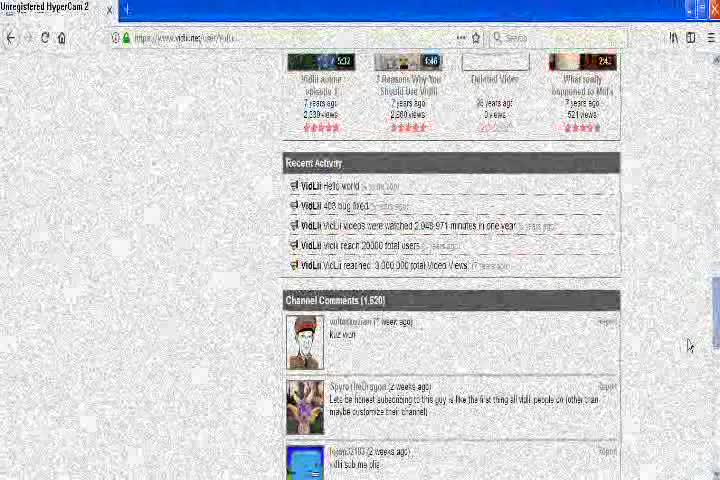Click star rating under the 2,280 views video
The width and height of the screenshot is (720, 480).
408,128
